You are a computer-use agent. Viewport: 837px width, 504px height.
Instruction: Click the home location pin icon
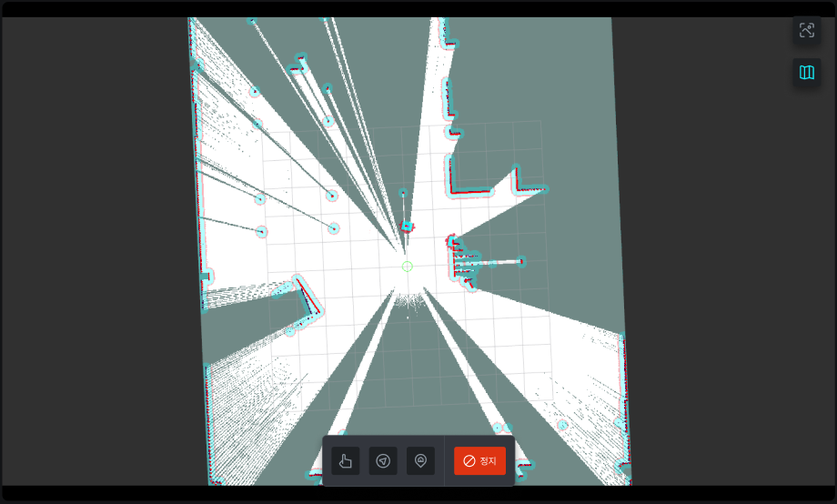(420, 461)
